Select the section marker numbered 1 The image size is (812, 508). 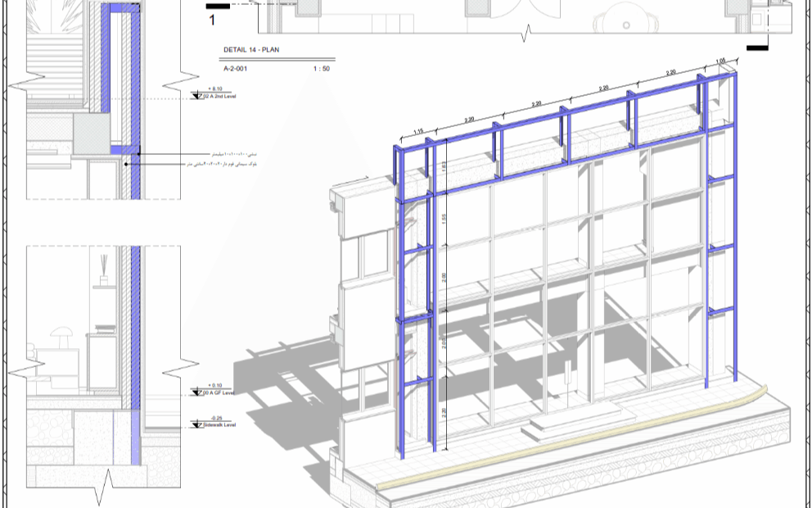[212, 20]
